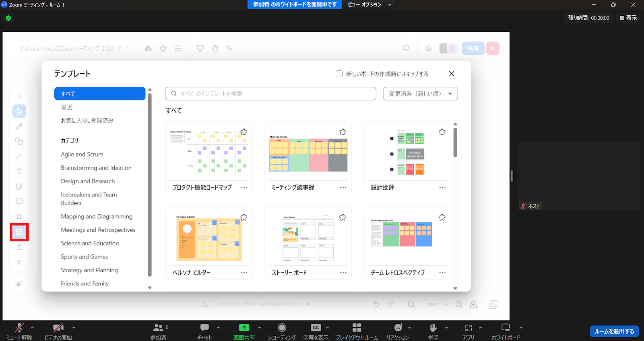The height and width of the screenshot is (341, 644).
Task: Favorite this whiteboard with star icon
Action: [163, 48]
